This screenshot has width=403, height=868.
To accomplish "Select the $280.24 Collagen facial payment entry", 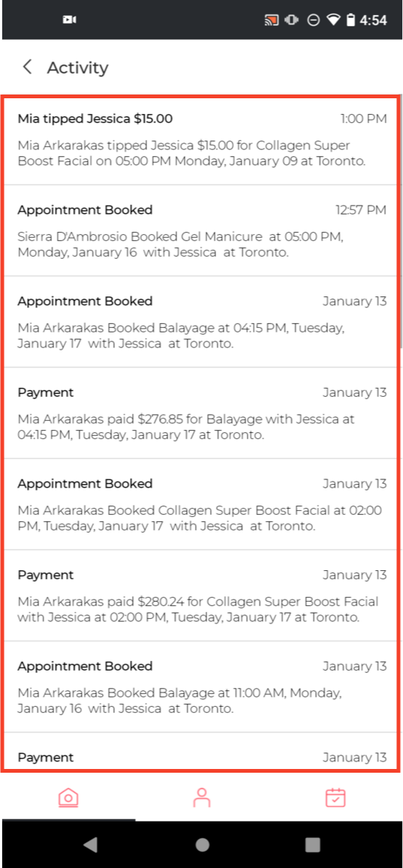I will pyautogui.click(x=201, y=596).
